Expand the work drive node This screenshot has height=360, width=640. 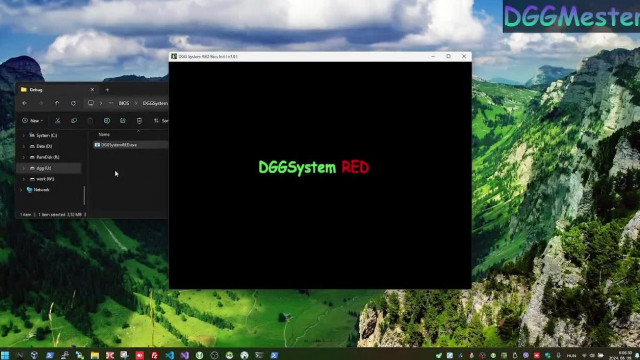point(23,179)
